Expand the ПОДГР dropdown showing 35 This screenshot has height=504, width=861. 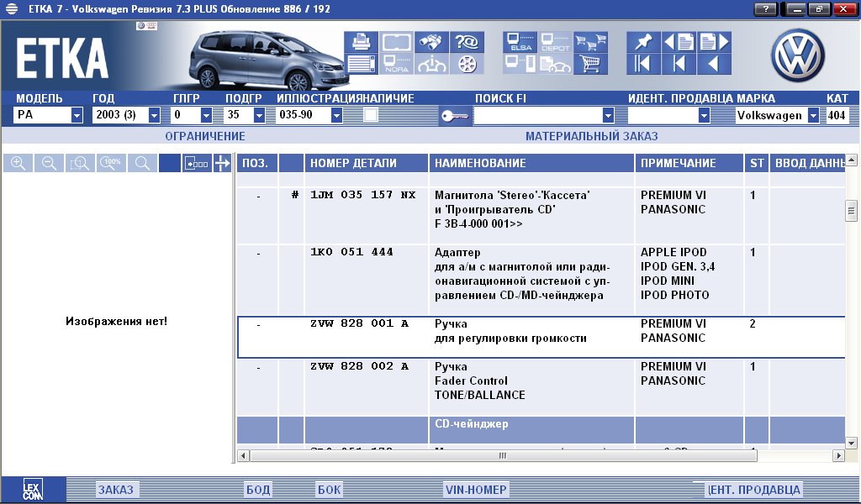(x=259, y=115)
